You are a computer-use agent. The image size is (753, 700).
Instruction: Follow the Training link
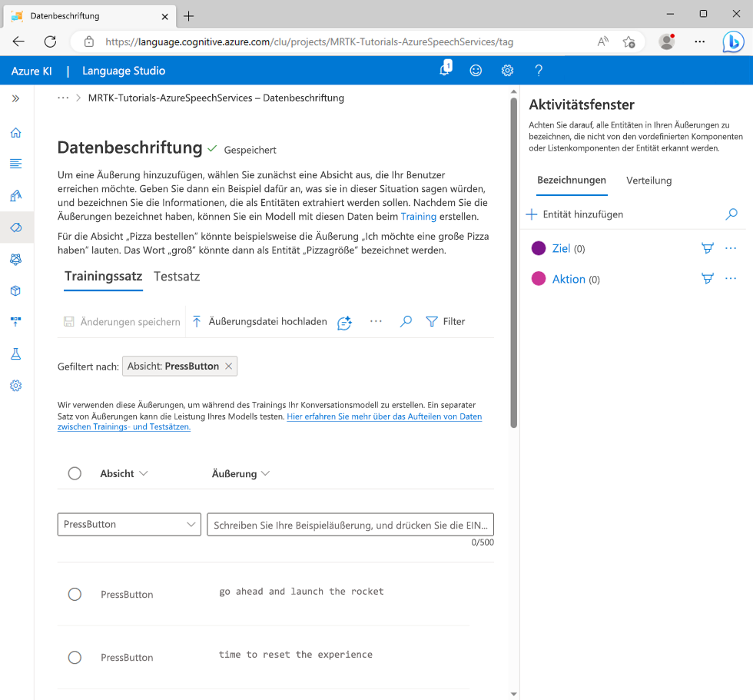click(x=418, y=217)
